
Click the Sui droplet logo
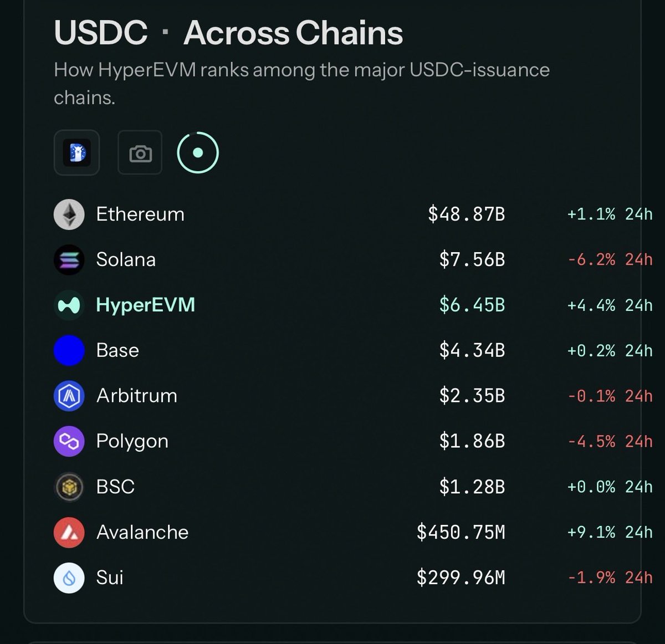coord(69,577)
